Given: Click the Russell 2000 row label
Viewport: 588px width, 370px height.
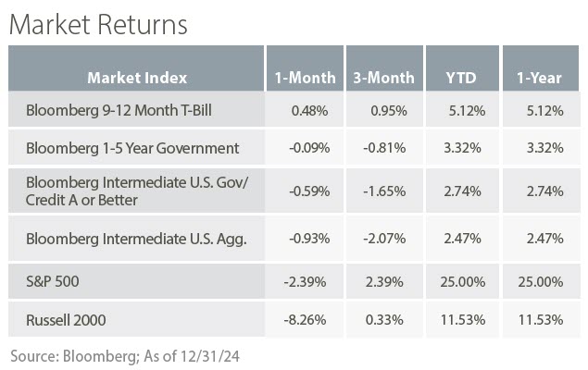Looking at the screenshot, I should tap(67, 320).
